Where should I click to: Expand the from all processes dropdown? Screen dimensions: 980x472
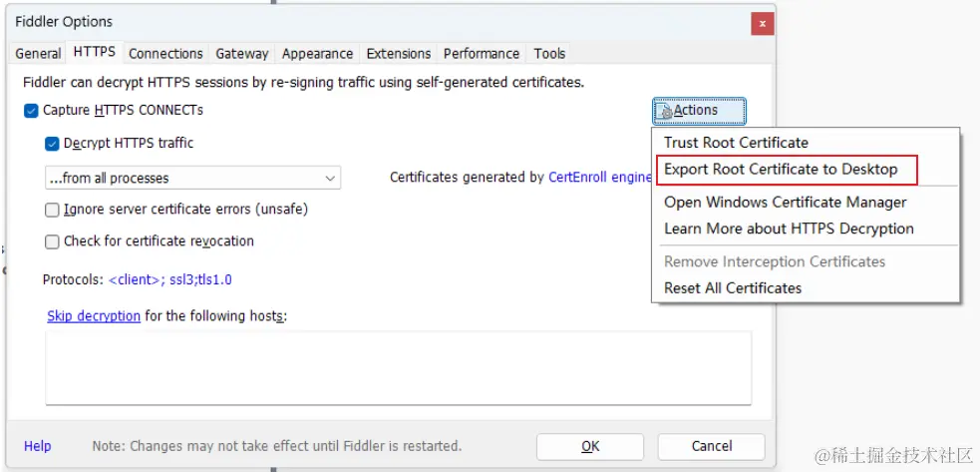193,178
